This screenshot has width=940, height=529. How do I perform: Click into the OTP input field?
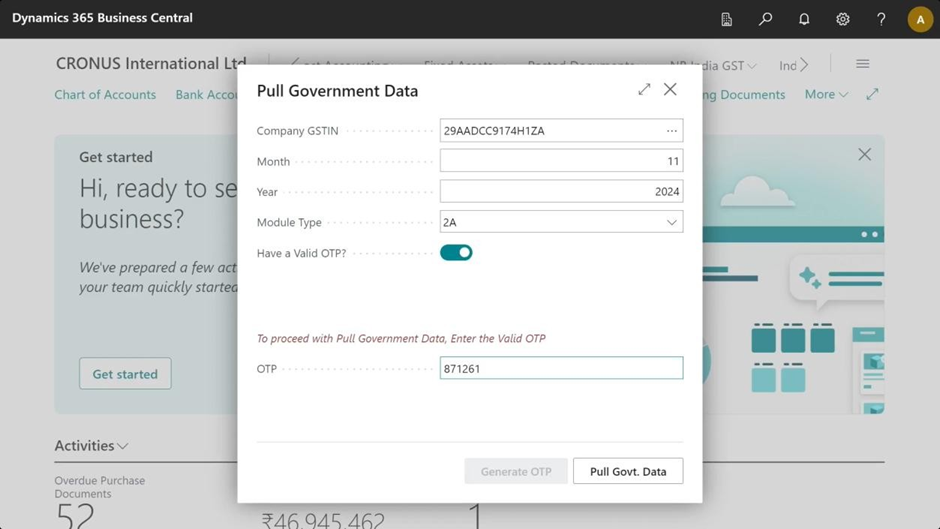[x=561, y=369]
